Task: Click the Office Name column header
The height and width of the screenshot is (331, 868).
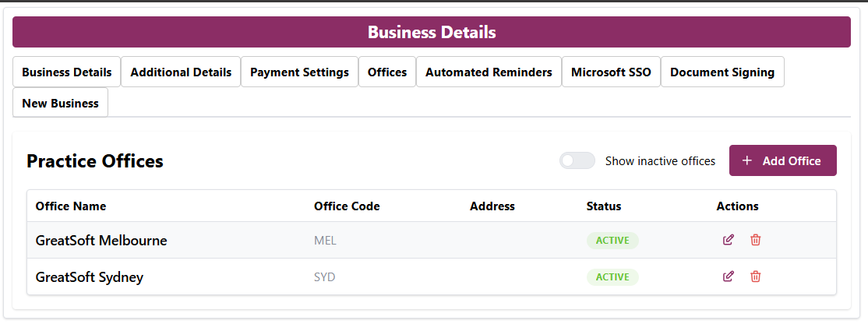Action: click(71, 206)
